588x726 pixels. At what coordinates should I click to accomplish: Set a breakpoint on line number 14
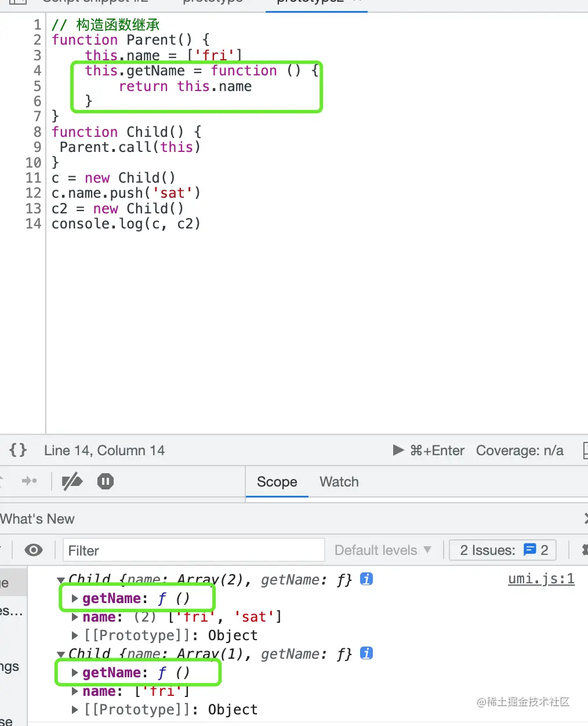[34, 224]
